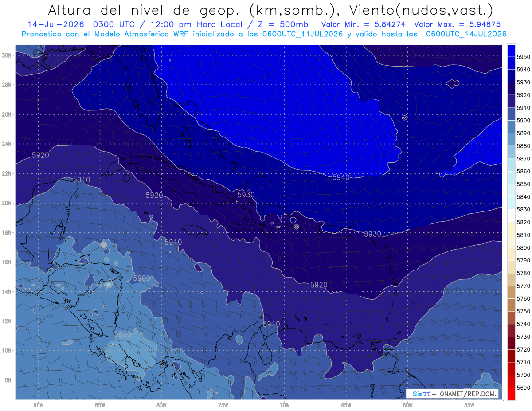Click the 18N latitude axis label
This screenshot has width=532, height=411.
pyautogui.click(x=7, y=233)
